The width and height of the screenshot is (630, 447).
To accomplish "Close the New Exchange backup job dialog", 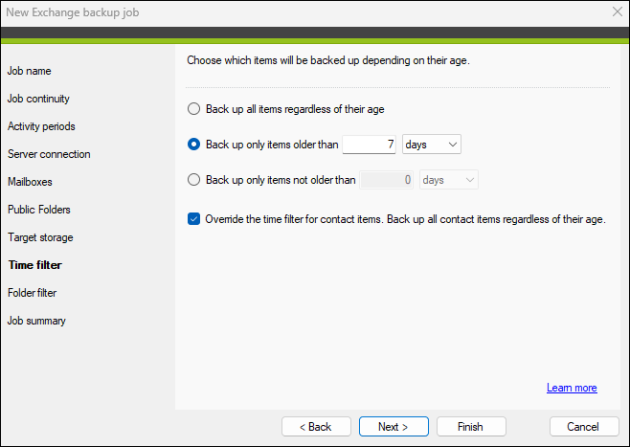I will pyautogui.click(x=618, y=12).
